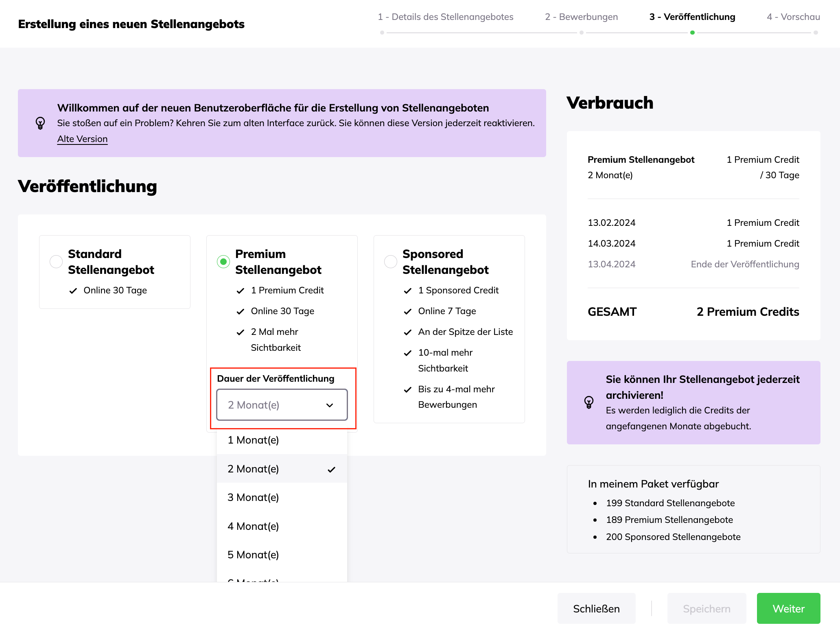Select the Sponsored Stellenangebot radio button
Screen dimensions: 840x634
tap(391, 262)
